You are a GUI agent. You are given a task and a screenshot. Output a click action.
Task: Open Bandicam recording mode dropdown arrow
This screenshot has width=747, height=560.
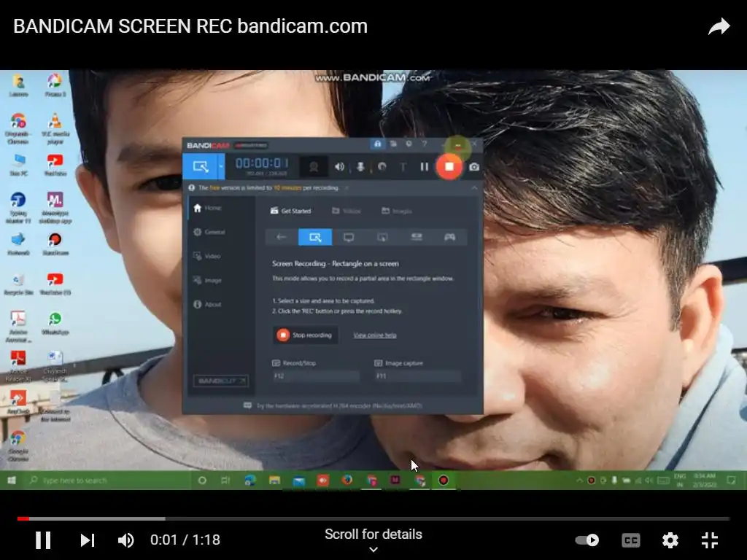pos(221,167)
